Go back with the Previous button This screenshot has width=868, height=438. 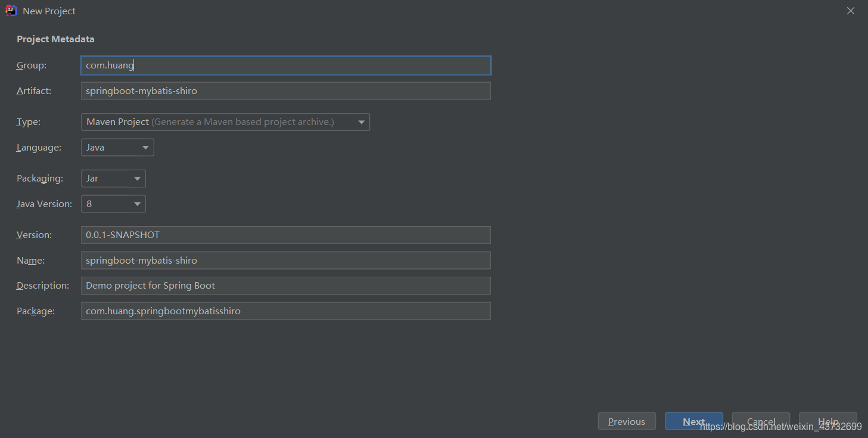pos(627,421)
